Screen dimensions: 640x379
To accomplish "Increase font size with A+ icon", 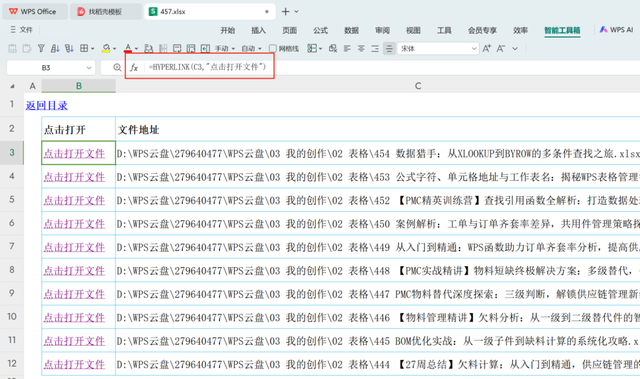I will pyautogui.click(x=487, y=49).
